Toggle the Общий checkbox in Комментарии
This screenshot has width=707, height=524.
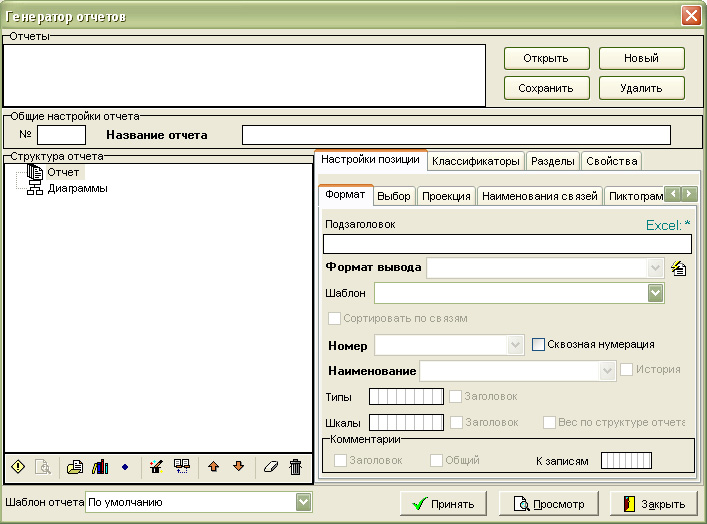436,460
